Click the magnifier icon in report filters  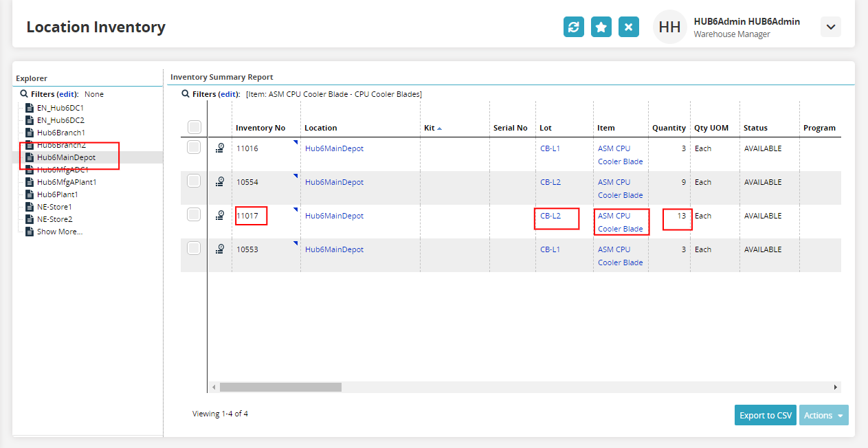(x=186, y=94)
